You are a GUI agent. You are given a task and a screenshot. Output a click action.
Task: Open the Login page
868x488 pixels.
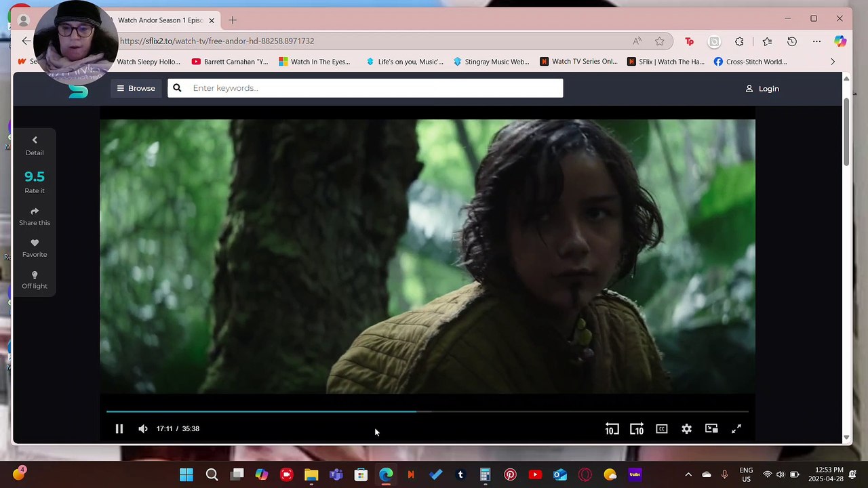click(762, 89)
